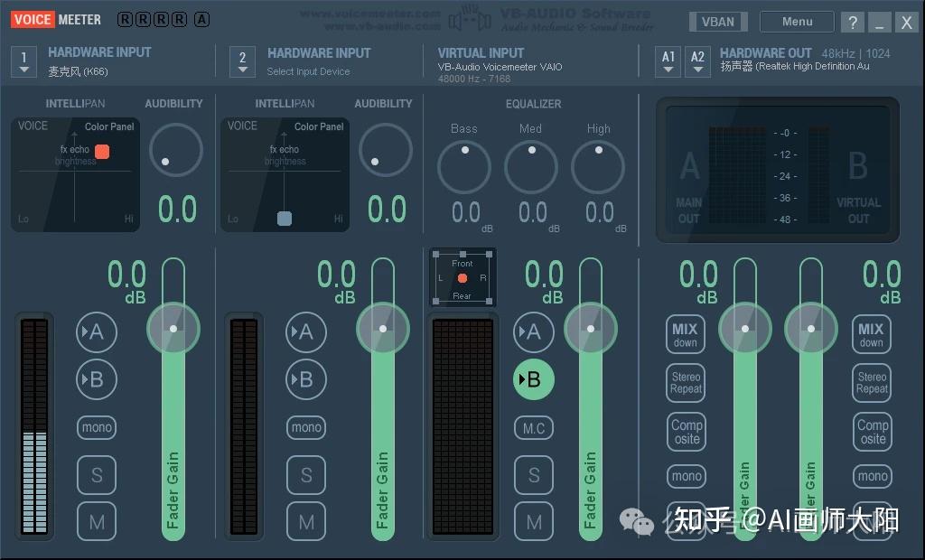Click Audibility knob of Hardware Input 1
The width and height of the screenshot is (925, 560).
tap(176, 150)
